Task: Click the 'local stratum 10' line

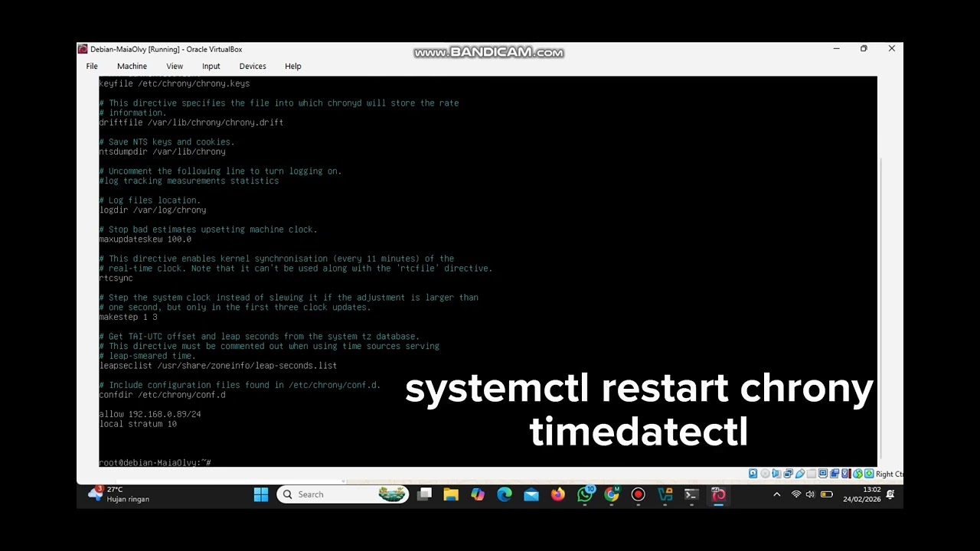Action: click(x=138, y=424)
